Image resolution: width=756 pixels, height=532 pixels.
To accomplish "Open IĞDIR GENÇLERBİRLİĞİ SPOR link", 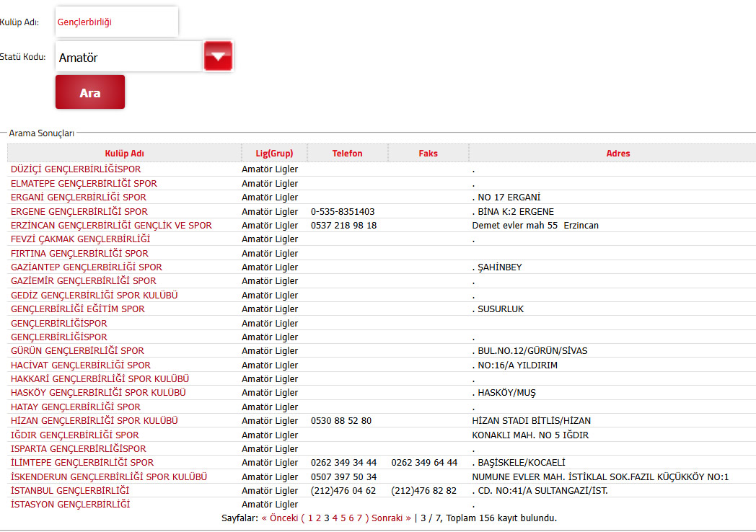I will pos(75,435).
